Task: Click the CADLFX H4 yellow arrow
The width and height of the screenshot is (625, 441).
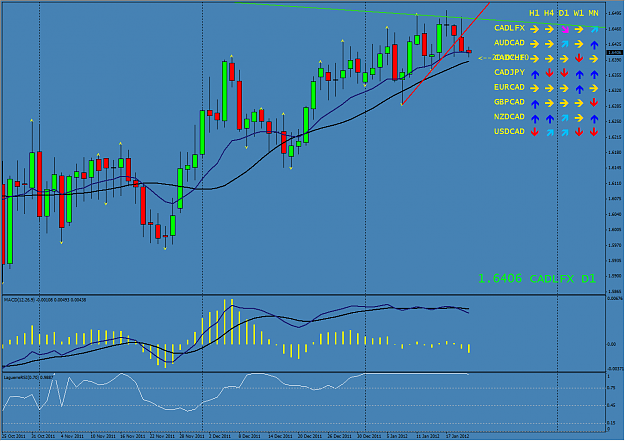Action: (549, 29)
